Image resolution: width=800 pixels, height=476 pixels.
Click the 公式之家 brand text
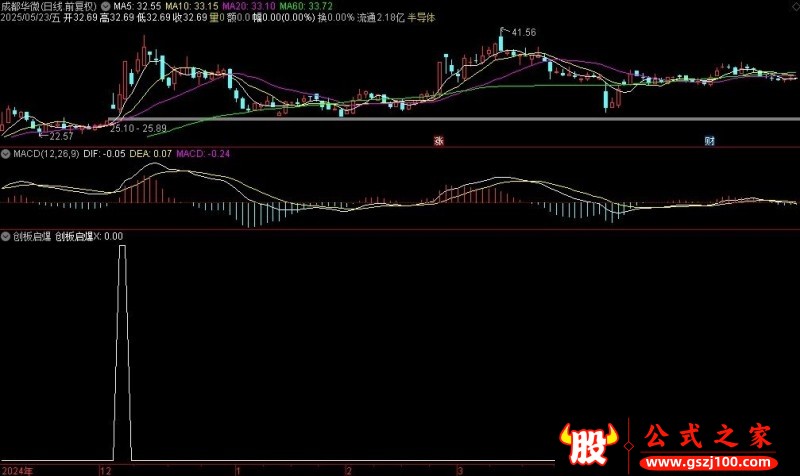708,437
